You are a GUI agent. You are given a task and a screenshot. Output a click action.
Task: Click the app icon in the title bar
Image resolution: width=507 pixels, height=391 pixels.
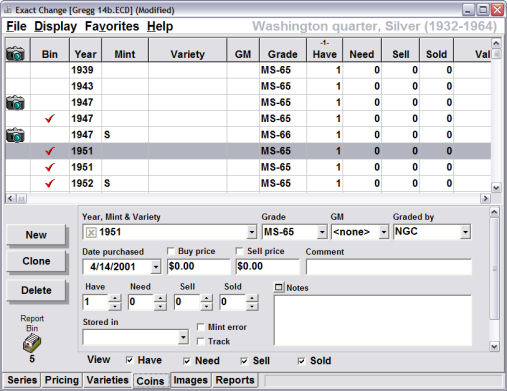tap(7, 10)
